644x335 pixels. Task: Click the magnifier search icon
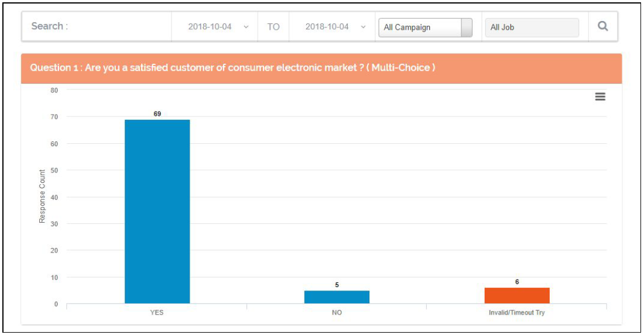[x=602, y=27]
